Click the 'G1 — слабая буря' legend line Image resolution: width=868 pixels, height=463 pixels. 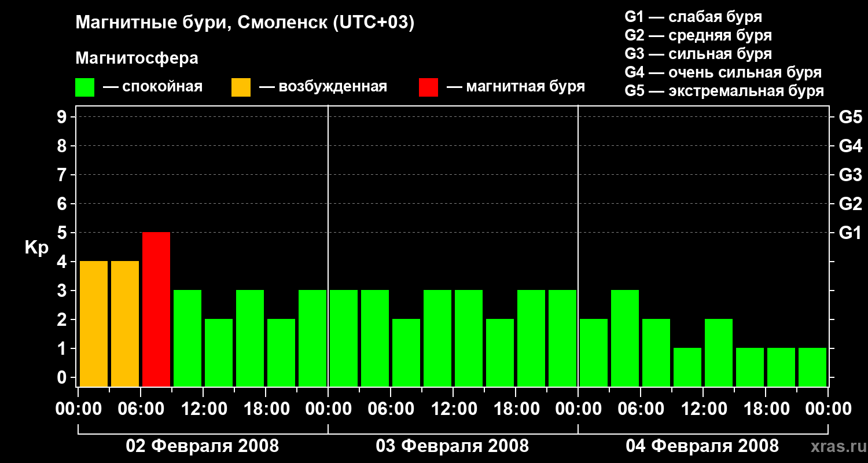point(693,17)
